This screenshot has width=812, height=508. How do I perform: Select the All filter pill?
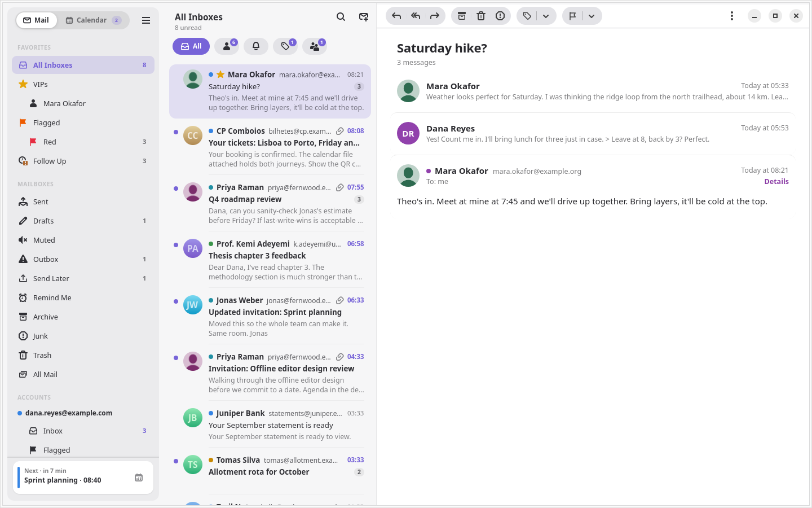[x=191, y=46]
